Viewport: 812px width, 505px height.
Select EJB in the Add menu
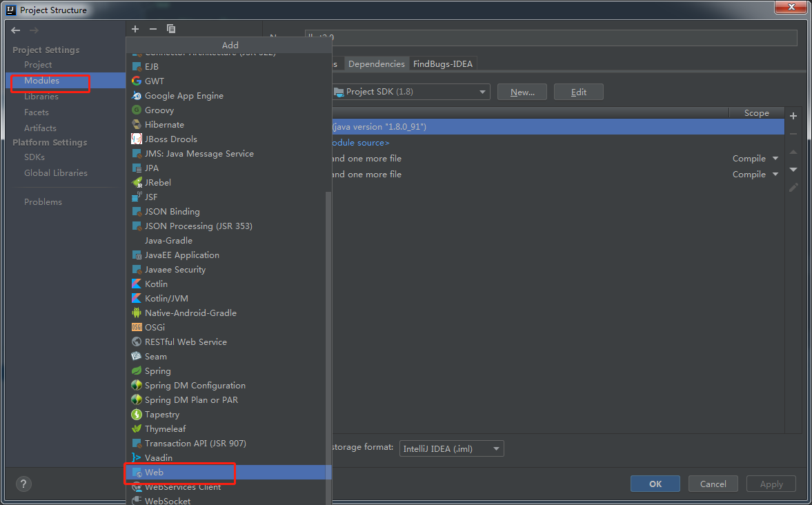228,66
